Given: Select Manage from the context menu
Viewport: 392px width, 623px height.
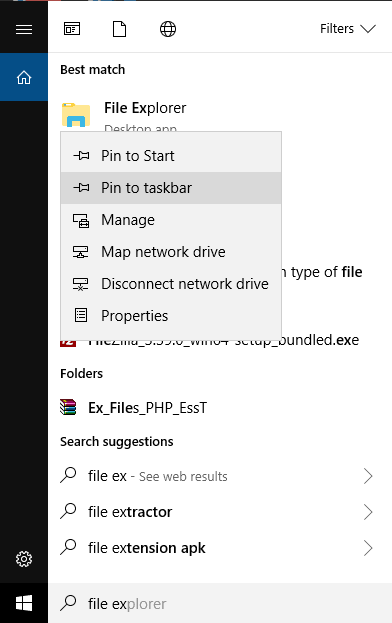Looking at the screenshot, I should click(171, 220).
